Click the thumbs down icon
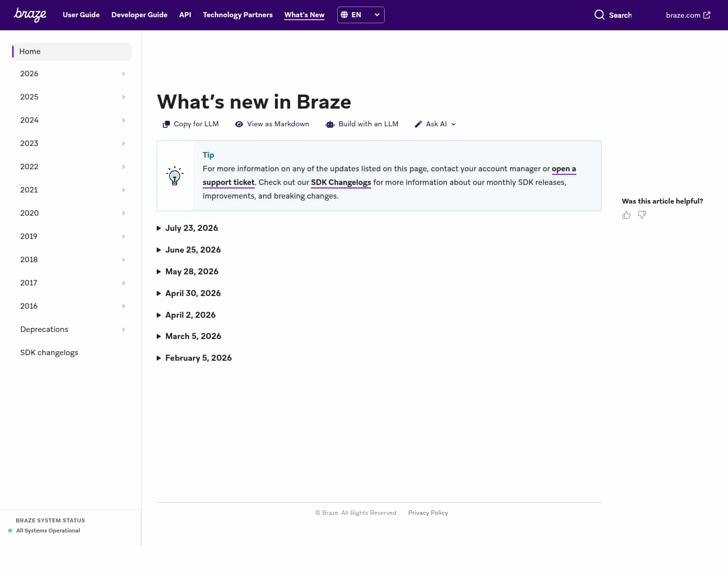This screenshot has width=728, height=576. [x=642, y=215]
